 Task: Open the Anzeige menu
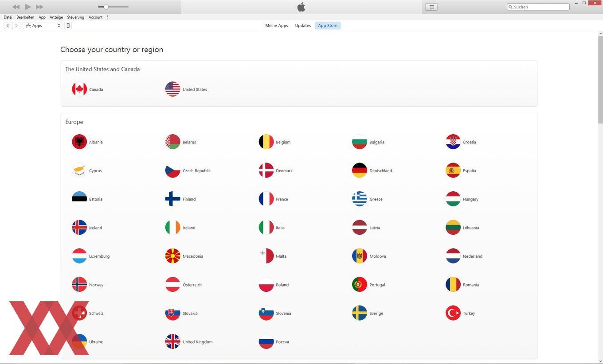[56, 17]
